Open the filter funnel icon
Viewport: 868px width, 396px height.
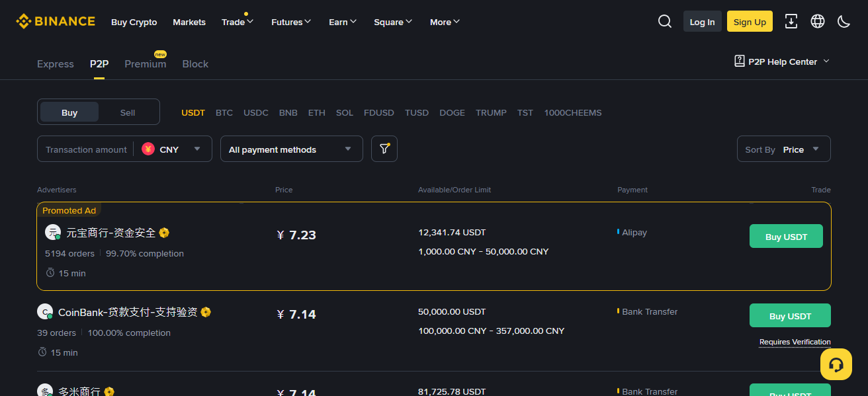pos(384,149)
